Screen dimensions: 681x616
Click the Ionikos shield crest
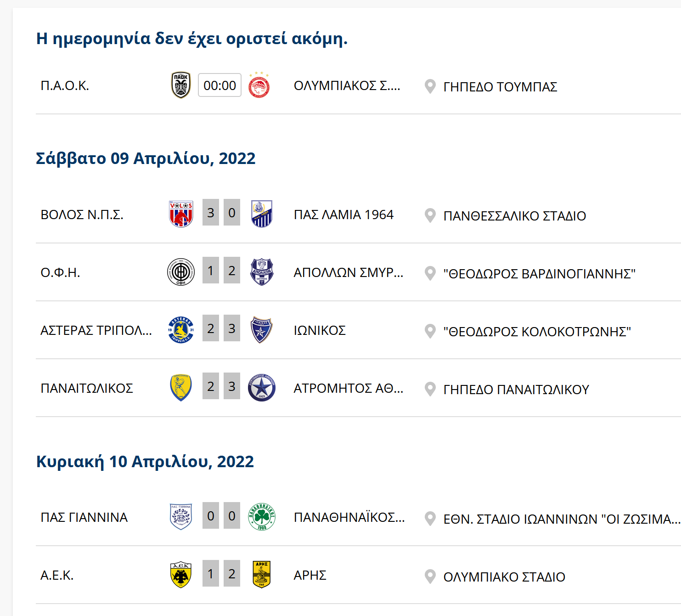click(261, 329)
